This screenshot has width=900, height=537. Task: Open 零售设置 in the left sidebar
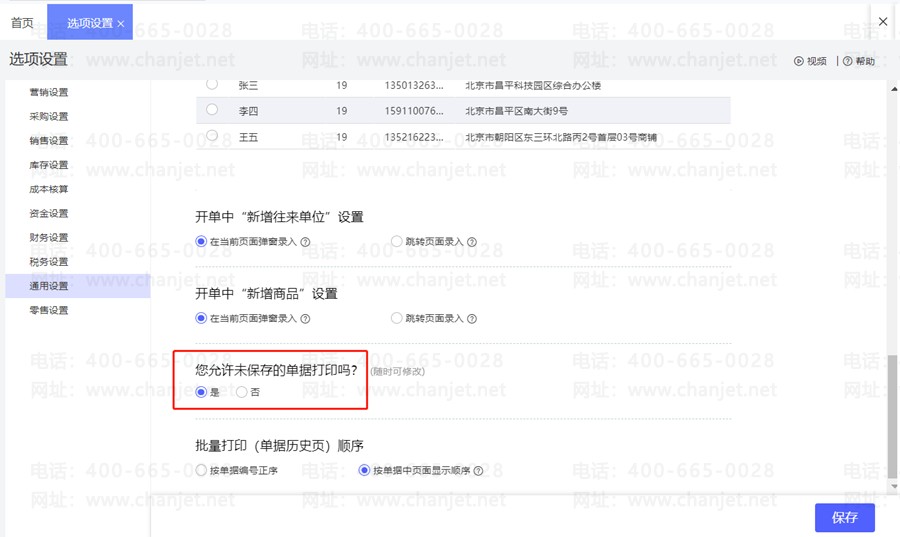point(49,310)
